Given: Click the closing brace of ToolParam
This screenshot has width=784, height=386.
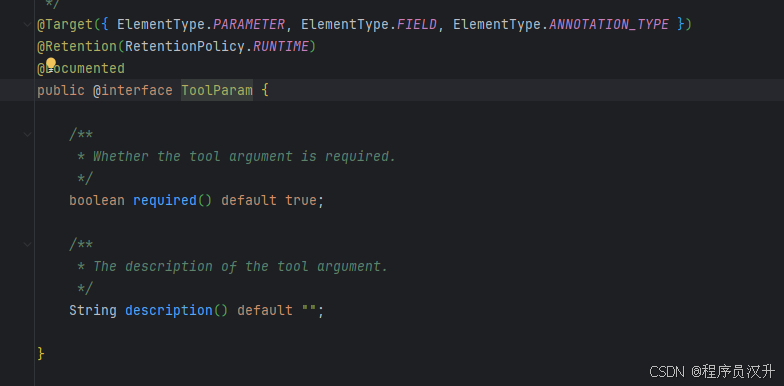Looking at the screenshot, I should [x=41, y=354].
